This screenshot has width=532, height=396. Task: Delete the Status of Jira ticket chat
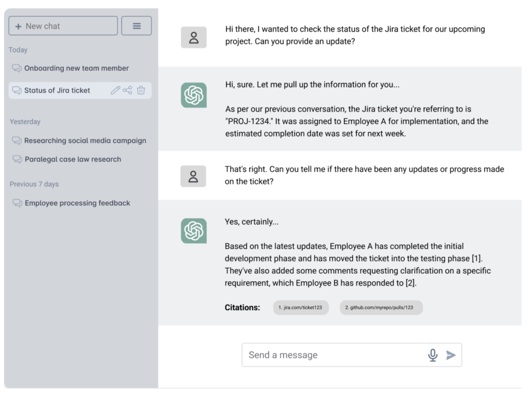click(x=141, y=90)
